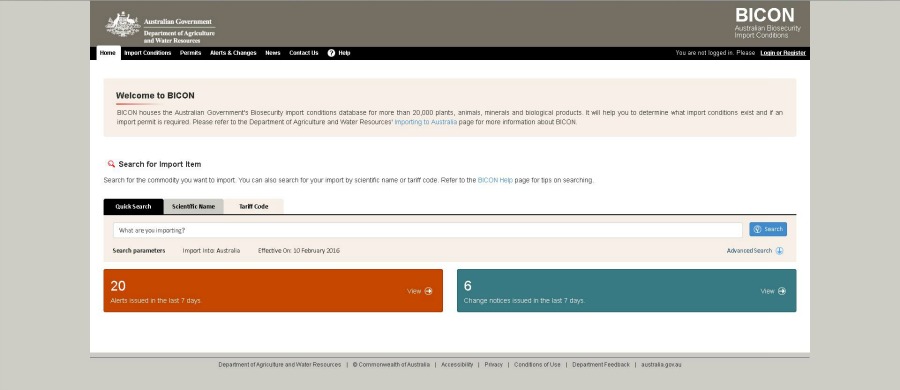The height and width of the screenshot is (390, 900).
Task: Open the Accessibility footer link
Action: [x=457, y=365]
